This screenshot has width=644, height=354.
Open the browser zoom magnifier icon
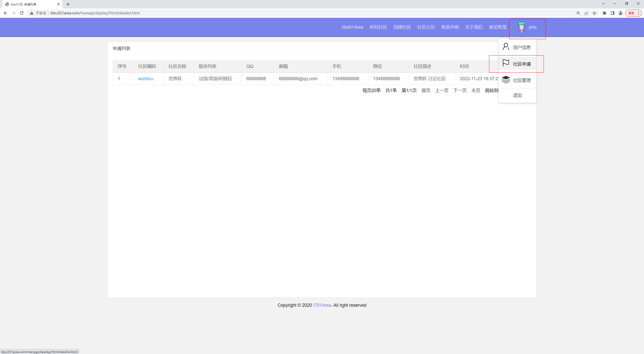point(578,13)
